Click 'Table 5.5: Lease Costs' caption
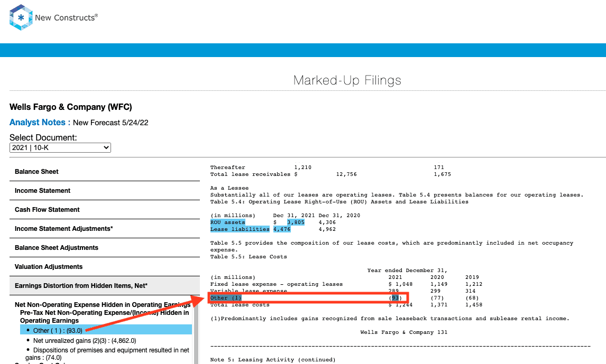This screenshot has width=606, height=364. click(x=249, y=257)
